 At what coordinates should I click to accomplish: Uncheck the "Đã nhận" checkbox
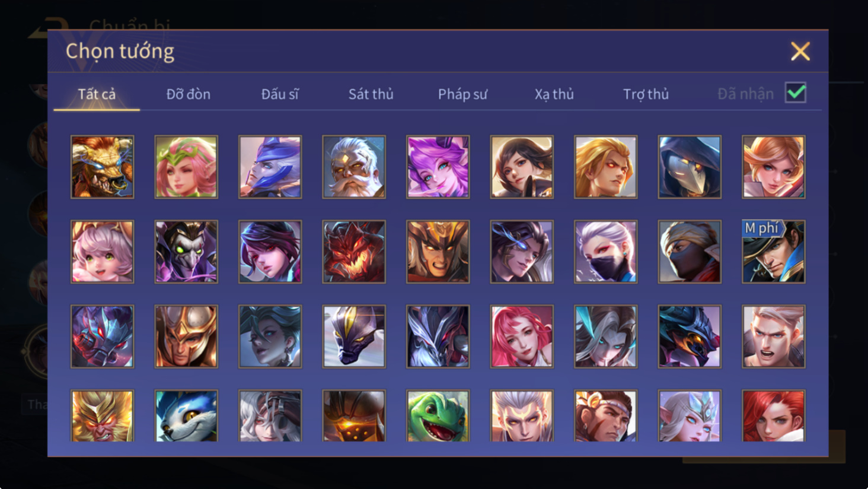(x=795, y=93)
